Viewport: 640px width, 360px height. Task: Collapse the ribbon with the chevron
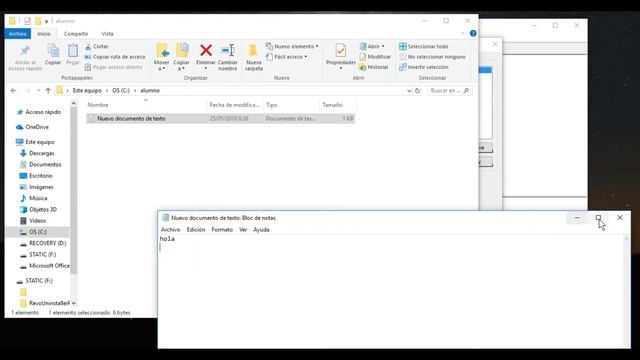tap(463, 33)
